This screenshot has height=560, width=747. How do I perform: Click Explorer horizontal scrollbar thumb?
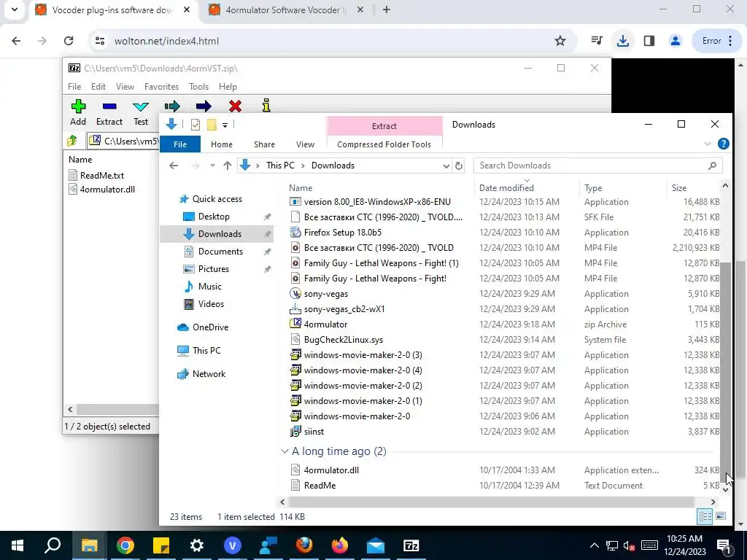(x=491, y=502)
